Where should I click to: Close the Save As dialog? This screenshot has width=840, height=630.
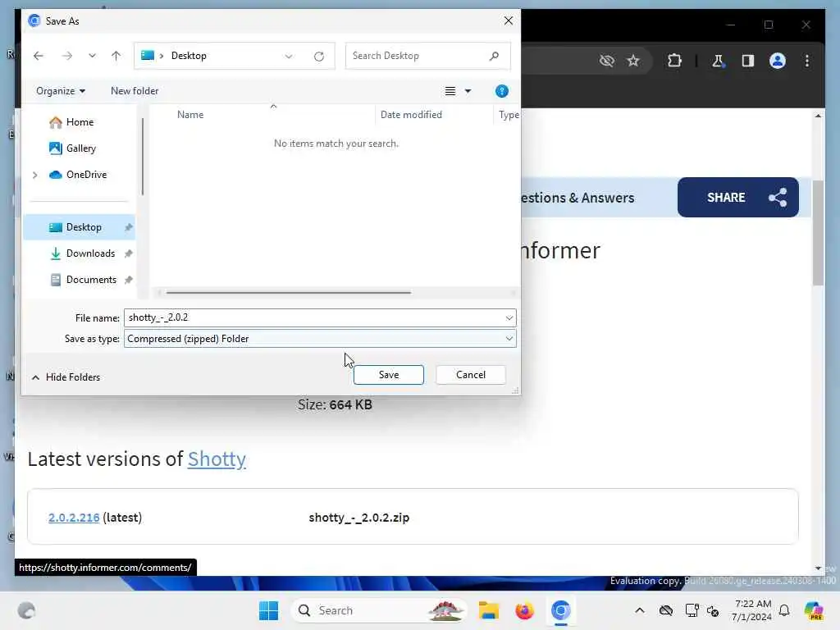tap(508, 21)
